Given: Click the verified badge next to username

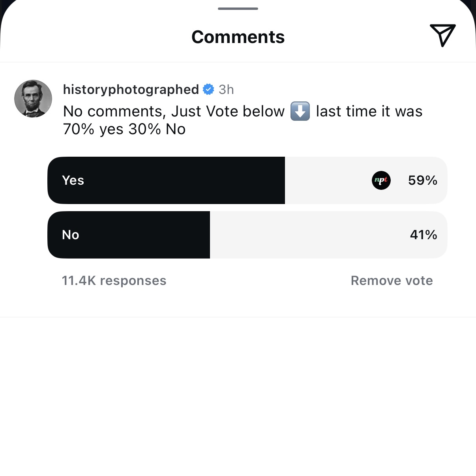Looking at the screenshot, I should pyautogui.click(x=208, y=90).
